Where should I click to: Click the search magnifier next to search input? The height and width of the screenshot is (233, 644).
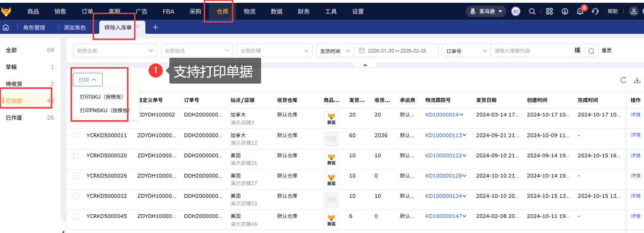pos(591,51)
